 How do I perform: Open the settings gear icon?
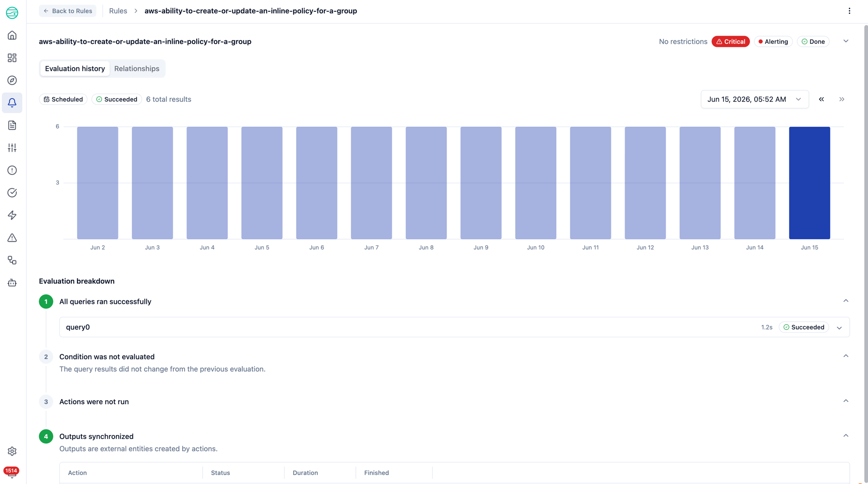click(12, 451)
